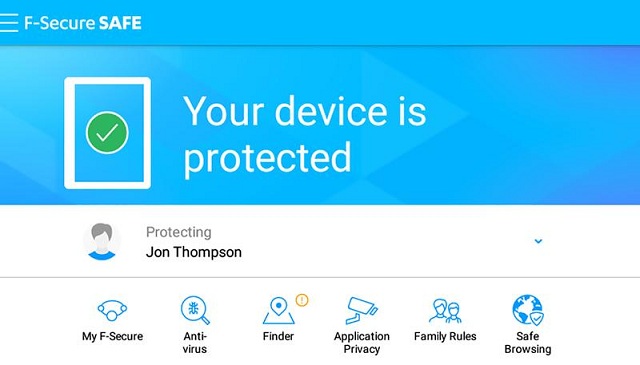Tap the white tablet device illustration
Image resolution: width=640 pixels, height=365 pixels.
tap(107, 133)
